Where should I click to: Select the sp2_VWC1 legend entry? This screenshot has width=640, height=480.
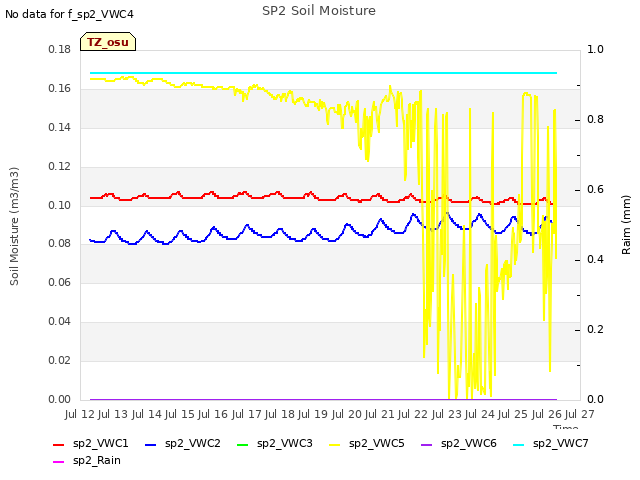point(91,444)
